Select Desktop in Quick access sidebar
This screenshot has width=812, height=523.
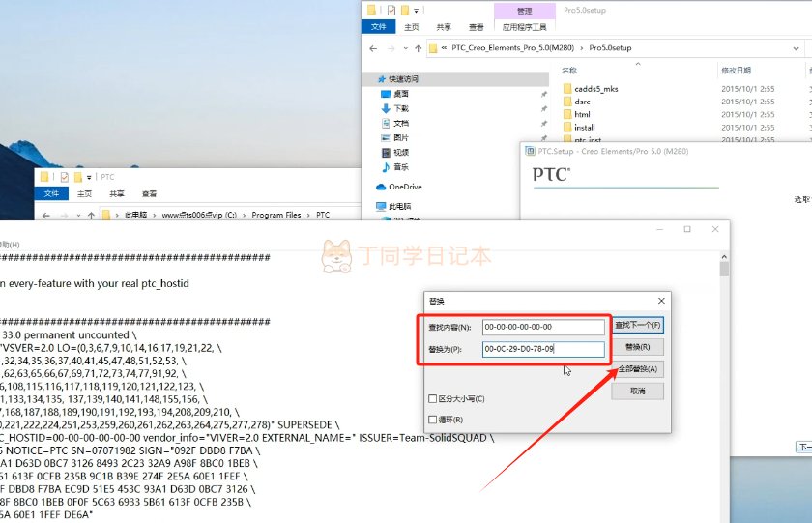click(401, 94)
